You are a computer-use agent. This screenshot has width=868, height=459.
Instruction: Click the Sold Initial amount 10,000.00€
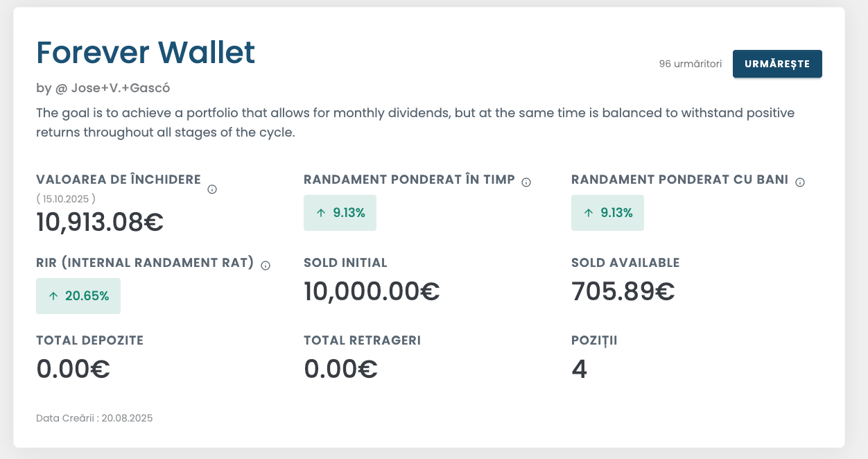(372, 291)
